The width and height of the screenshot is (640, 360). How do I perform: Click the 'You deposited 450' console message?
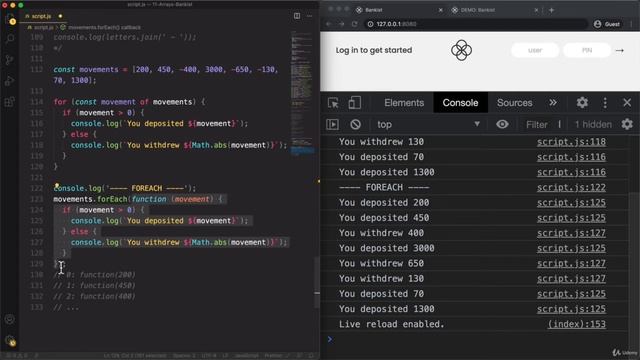pos(384,218)
